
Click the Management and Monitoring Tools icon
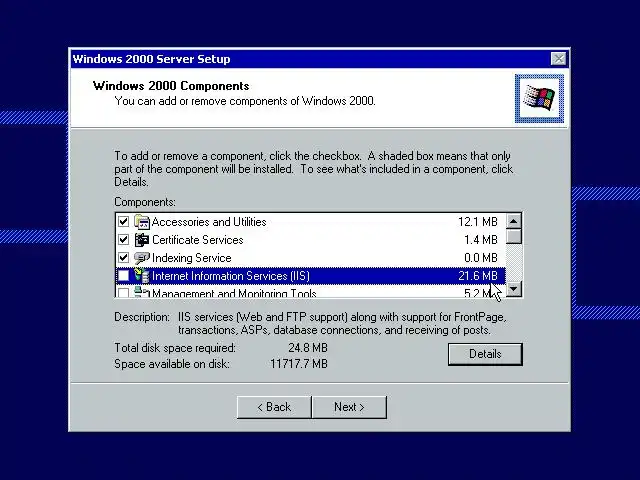click(x=142, y=292)
